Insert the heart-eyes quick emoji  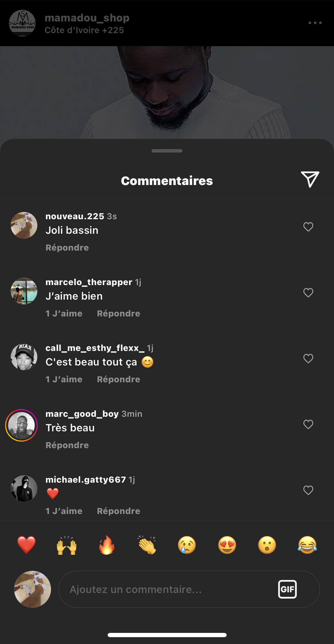(x=227, y=545)
